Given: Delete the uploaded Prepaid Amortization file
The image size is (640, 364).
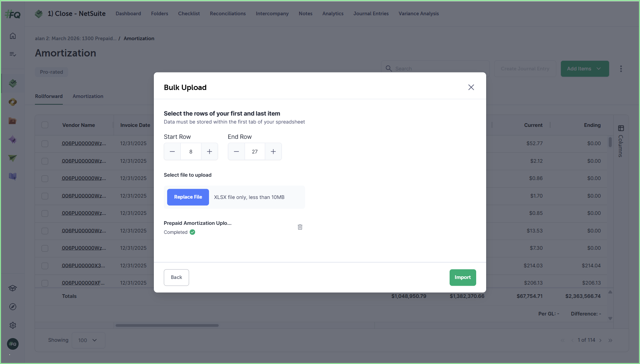Looking at the screenshot, I should (x=300, y=227).
